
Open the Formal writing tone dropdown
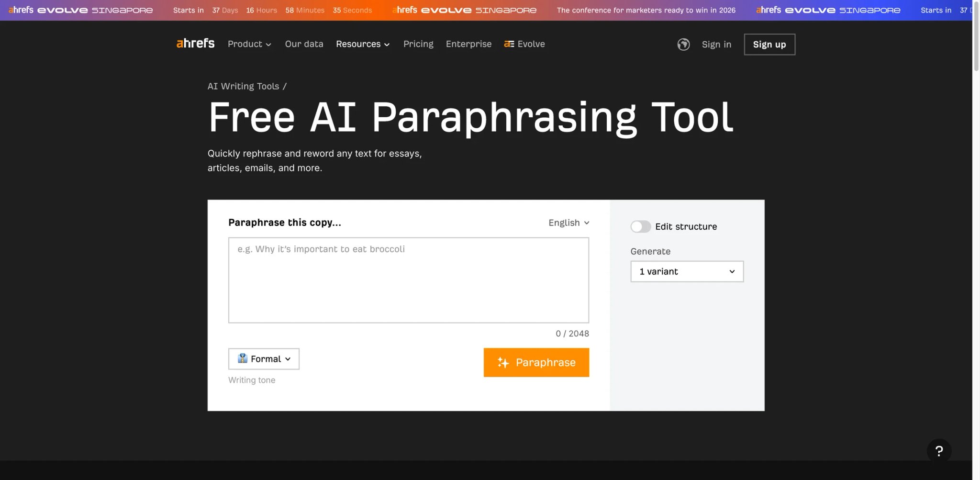coord(264,359)
